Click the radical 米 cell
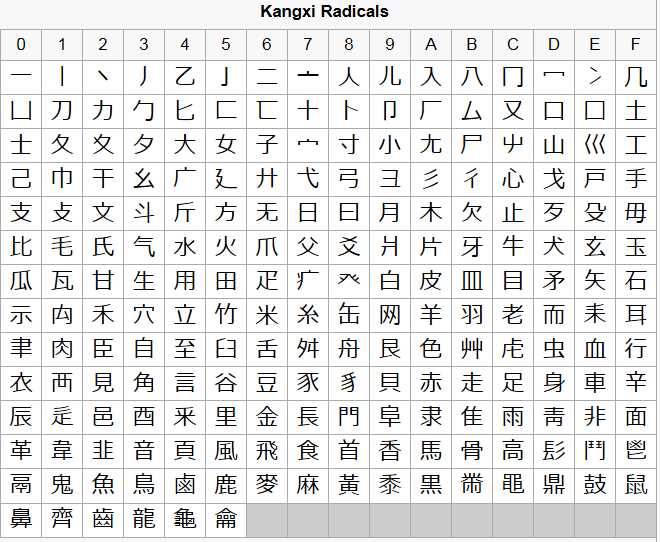Image resolution: width=661 pixels, height=542 pixels. (x=267, y=315)
